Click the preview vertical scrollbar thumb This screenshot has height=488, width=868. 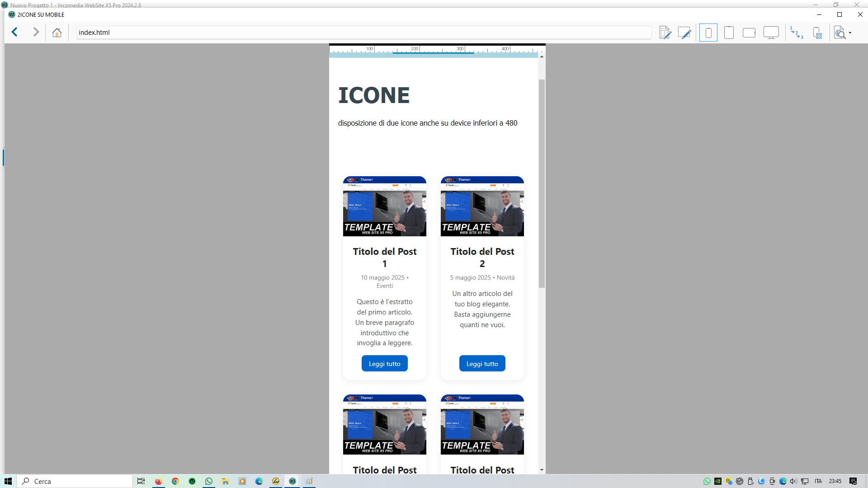[x=542, y=183]
